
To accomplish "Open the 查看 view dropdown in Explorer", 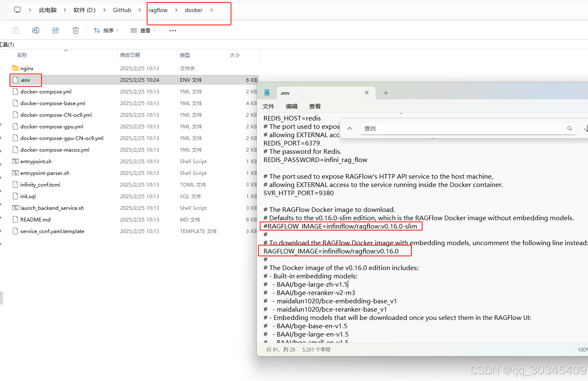I will point(143,30).
